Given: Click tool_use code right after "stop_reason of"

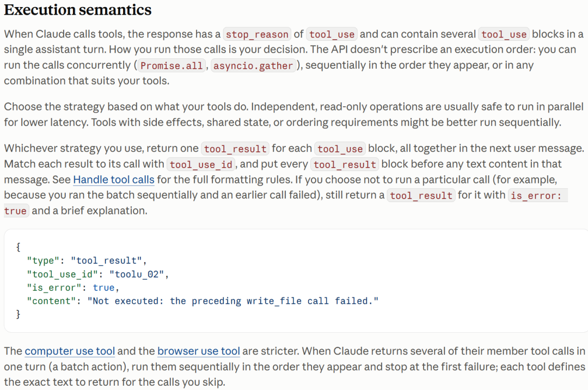Looking at the screenshot, I should tap(332, 34).
